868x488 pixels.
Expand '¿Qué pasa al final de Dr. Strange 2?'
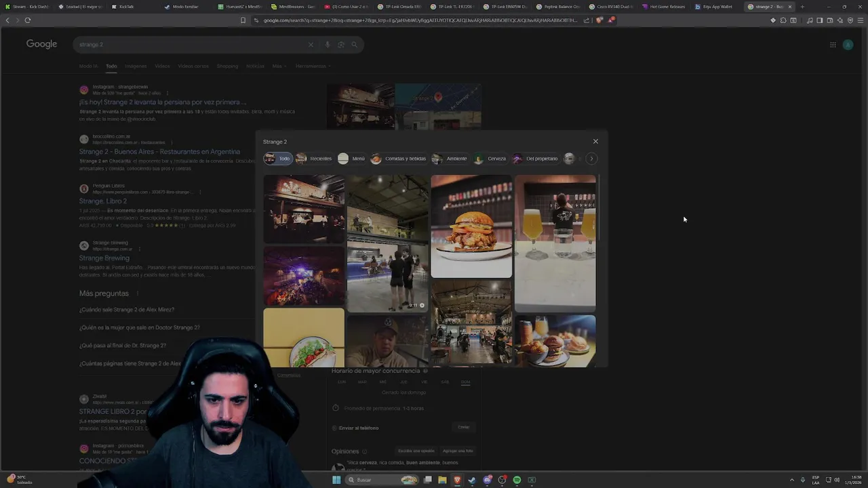click(123, 346)
